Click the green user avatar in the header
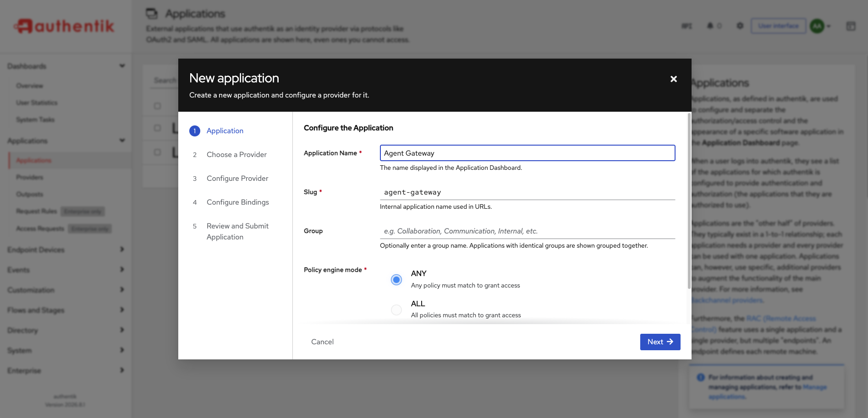 point(817,26)
